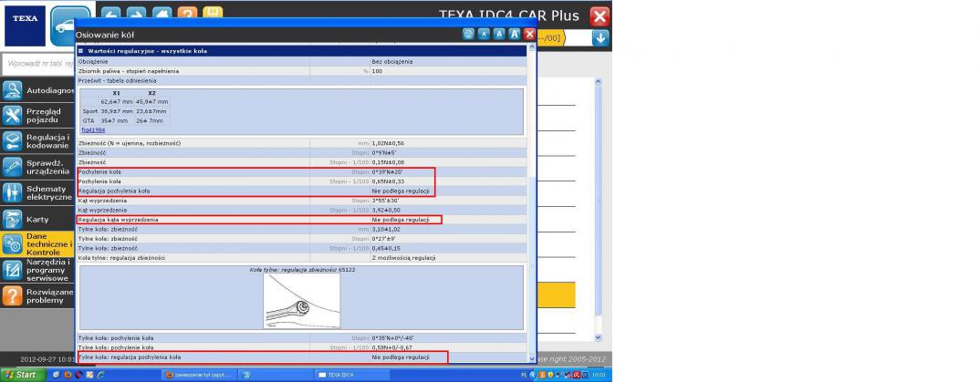Image resolution: width=980 pixels, height=382 pixels.
Task: Open Schematy elektryczne in the sidebar
Action: (38, 193)
